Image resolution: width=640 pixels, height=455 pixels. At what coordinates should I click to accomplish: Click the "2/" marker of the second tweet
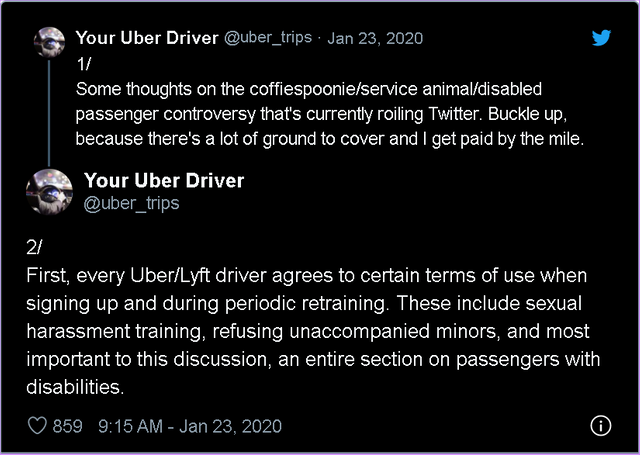(35, 248)
